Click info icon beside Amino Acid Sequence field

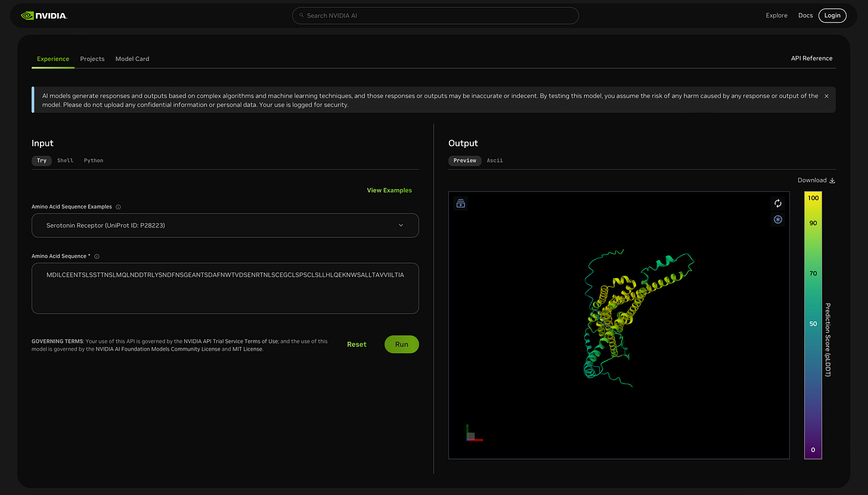coord(97,256)
